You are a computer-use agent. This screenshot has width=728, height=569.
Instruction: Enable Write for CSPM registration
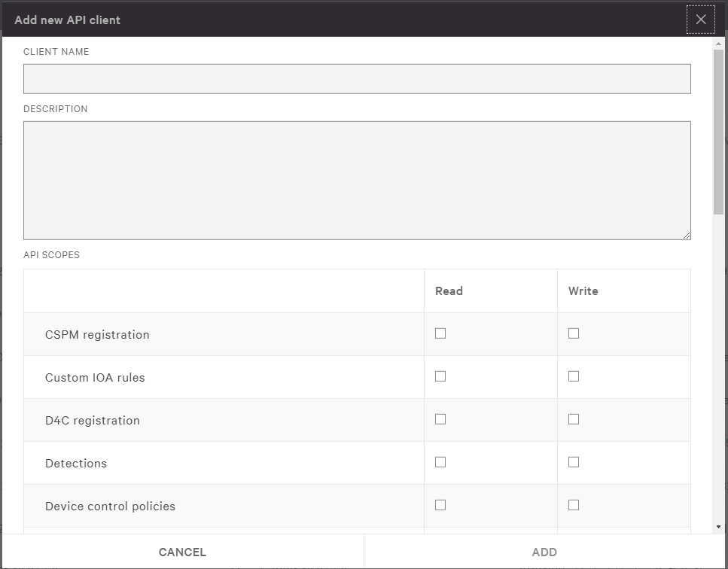(x=574, y=333)
